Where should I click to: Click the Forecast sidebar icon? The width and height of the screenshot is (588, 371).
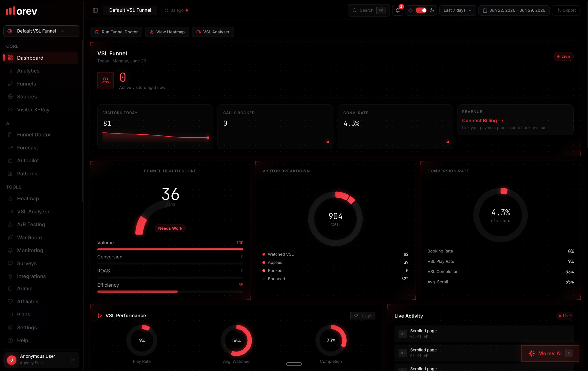pyautogui.click(x=10, y=148)
